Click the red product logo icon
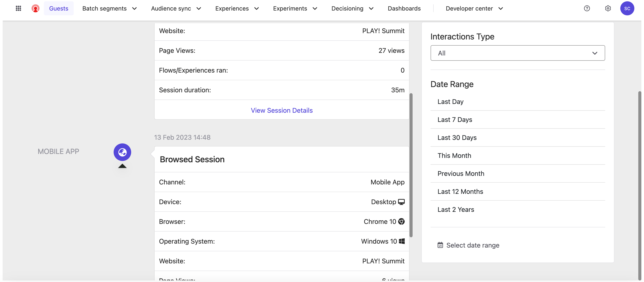Screen dimensions: 644x282 (x=35, y=8)
